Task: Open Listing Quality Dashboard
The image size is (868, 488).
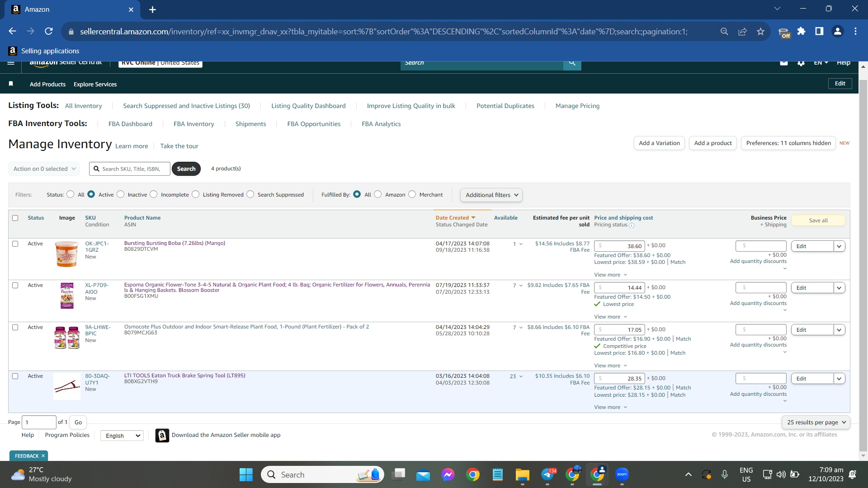Action: tap(308, 106)
